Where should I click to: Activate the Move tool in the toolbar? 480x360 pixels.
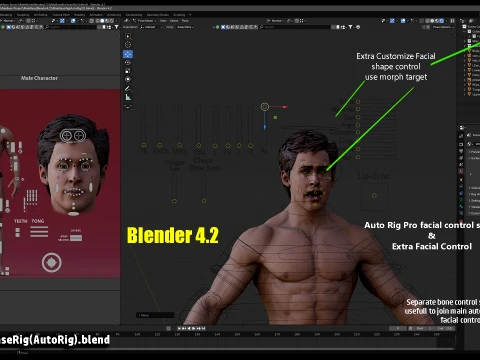point(128,54)
